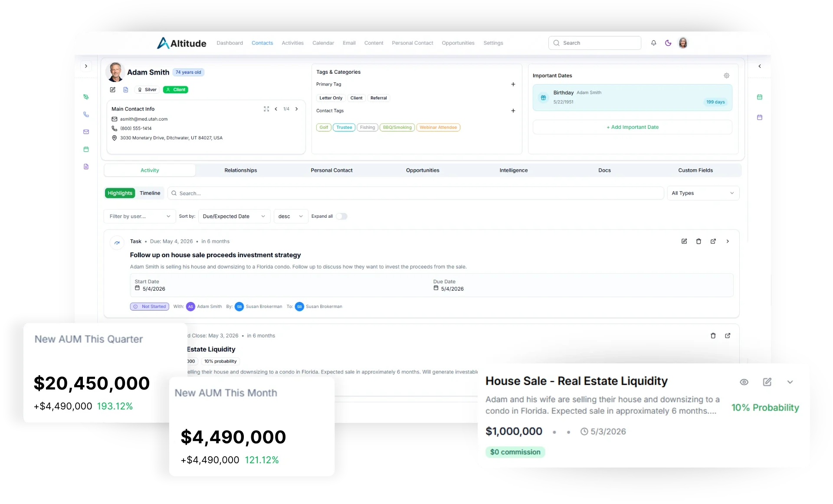Open the Opportunities navigation menu

pos(458,43)
